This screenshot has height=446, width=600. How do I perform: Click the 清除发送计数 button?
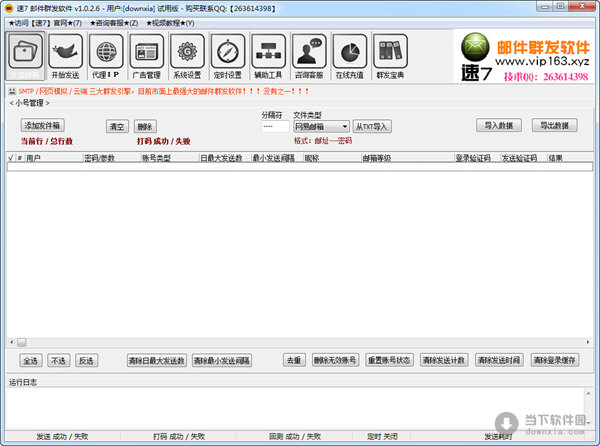click(444, 360)
